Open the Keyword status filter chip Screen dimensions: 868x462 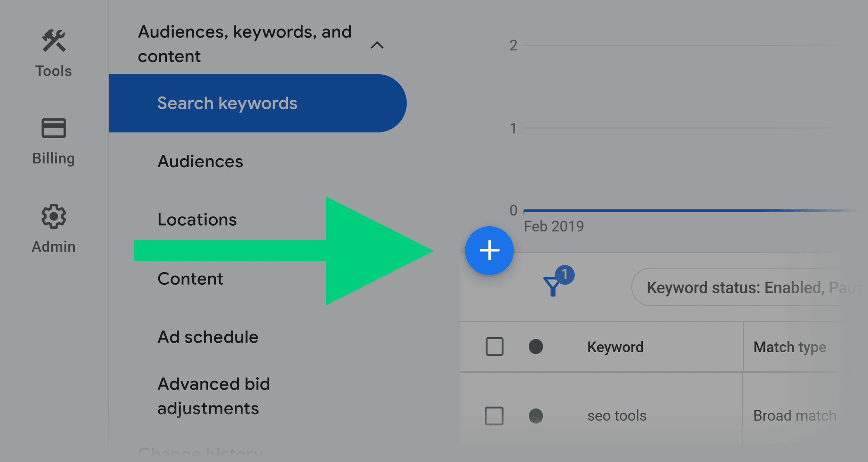coord(746,287)
